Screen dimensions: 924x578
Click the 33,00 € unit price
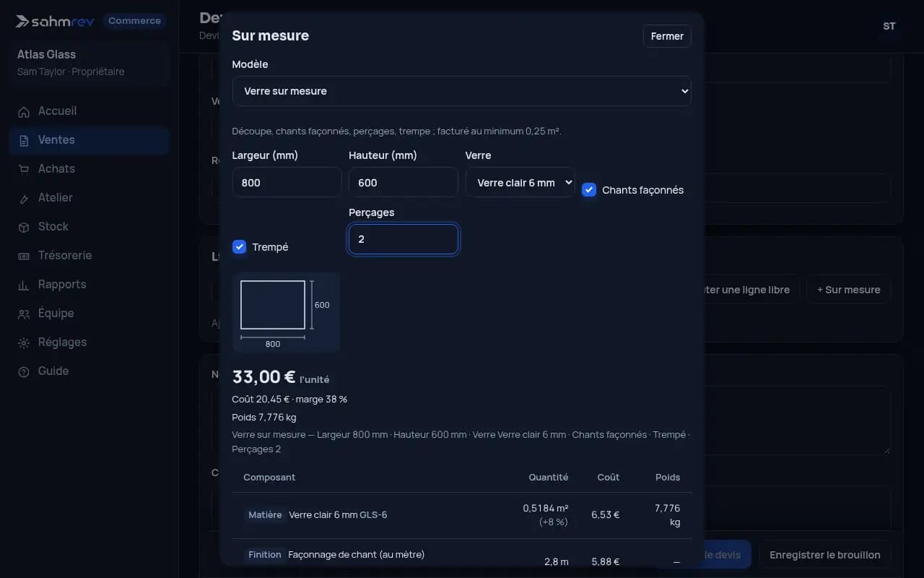coord(263,376)
